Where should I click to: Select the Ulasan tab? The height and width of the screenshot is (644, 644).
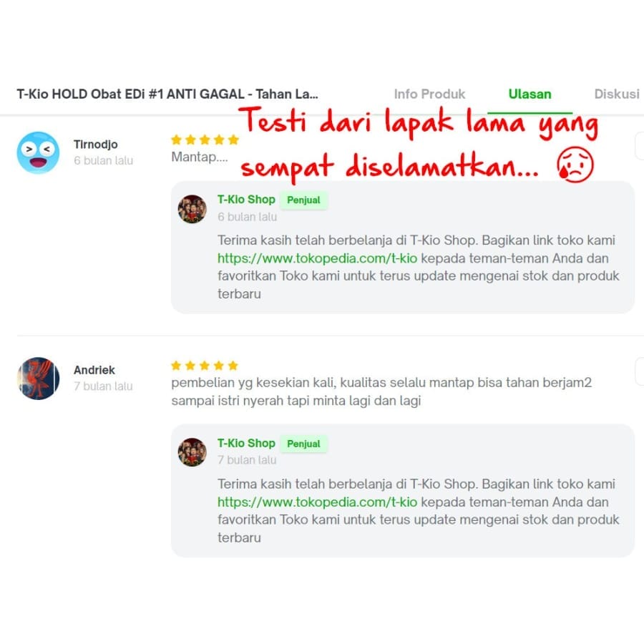point(530,94)
